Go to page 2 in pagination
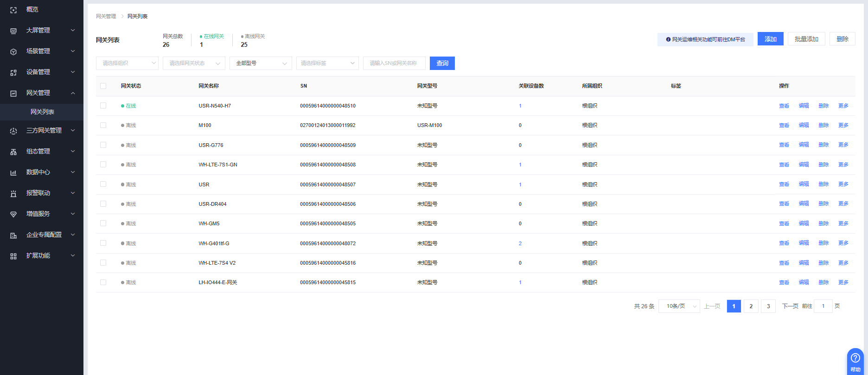 point(751,306)
